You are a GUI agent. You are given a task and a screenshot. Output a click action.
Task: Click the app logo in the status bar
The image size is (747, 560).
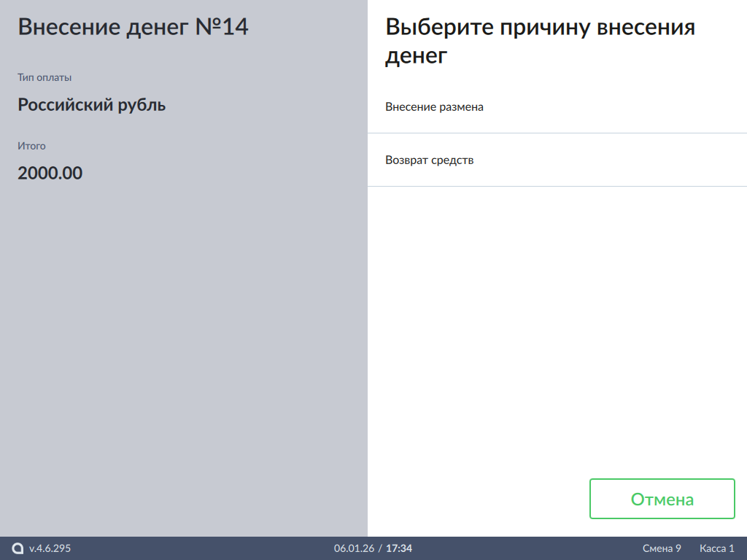point(18,548)
